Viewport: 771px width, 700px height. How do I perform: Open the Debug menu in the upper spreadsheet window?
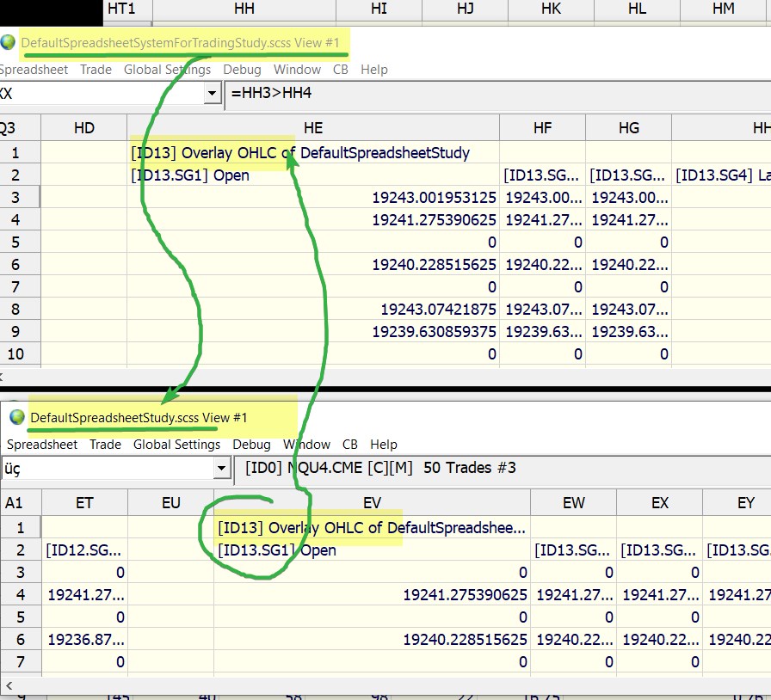[x=242, y=70]
